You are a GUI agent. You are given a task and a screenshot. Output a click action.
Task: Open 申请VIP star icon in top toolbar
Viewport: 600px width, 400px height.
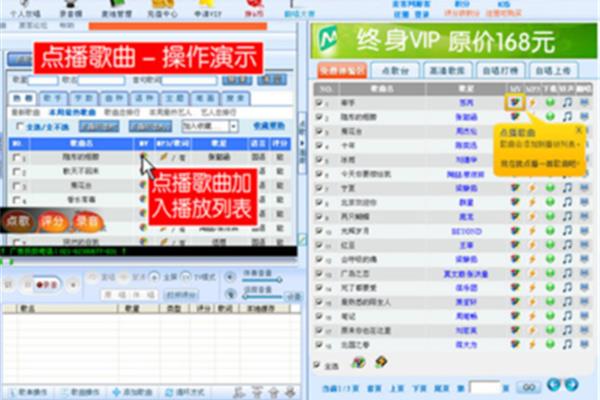click(208, 8)
